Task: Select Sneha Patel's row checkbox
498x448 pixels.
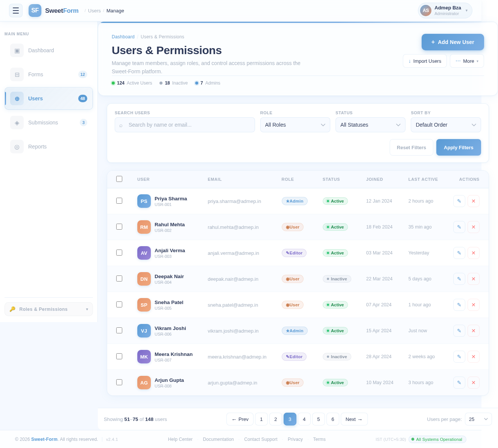Action: 119,304
